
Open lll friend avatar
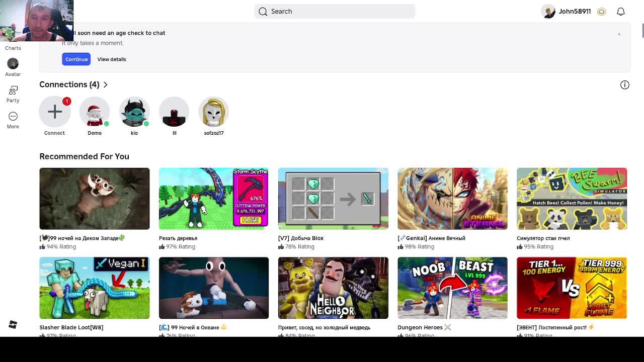[174, 112]
